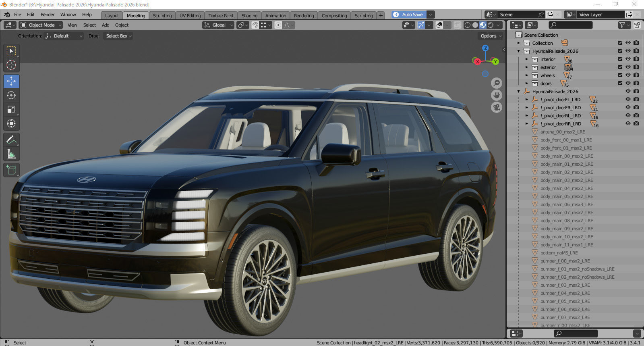Select the Select Box tool icon
Image resolution: width=644 pixels, height=346 pixels.
tap(11, 51)
